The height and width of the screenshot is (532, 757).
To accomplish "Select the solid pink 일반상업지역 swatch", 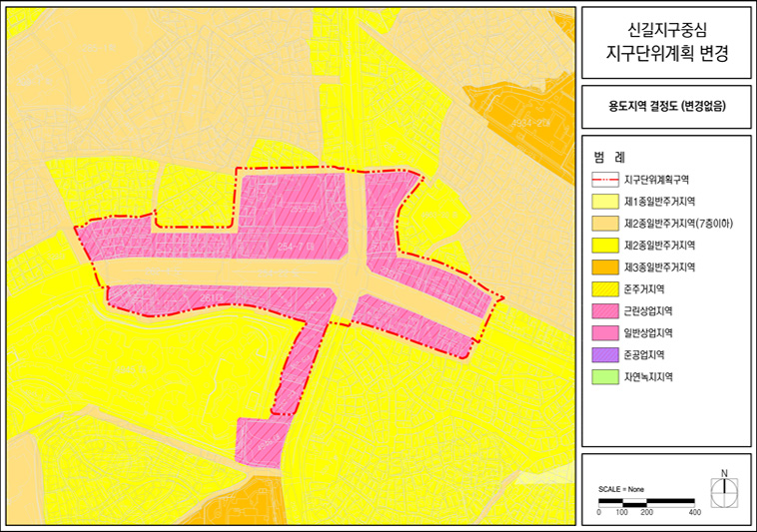I will tap(605, 333).
